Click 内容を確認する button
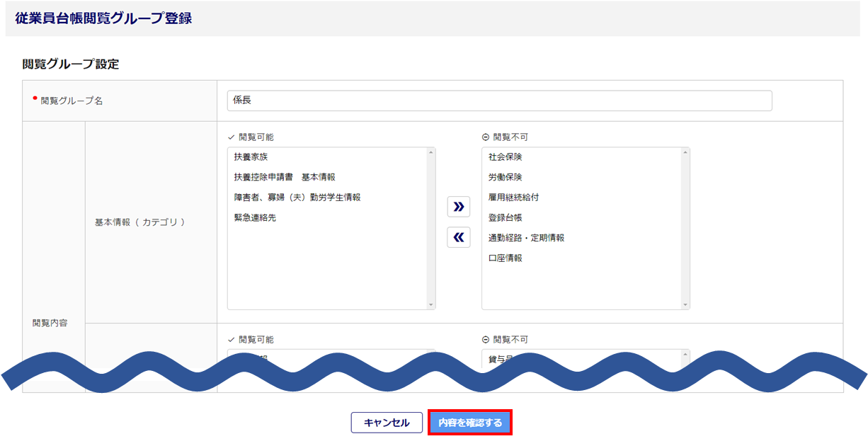 click(470, 423)
